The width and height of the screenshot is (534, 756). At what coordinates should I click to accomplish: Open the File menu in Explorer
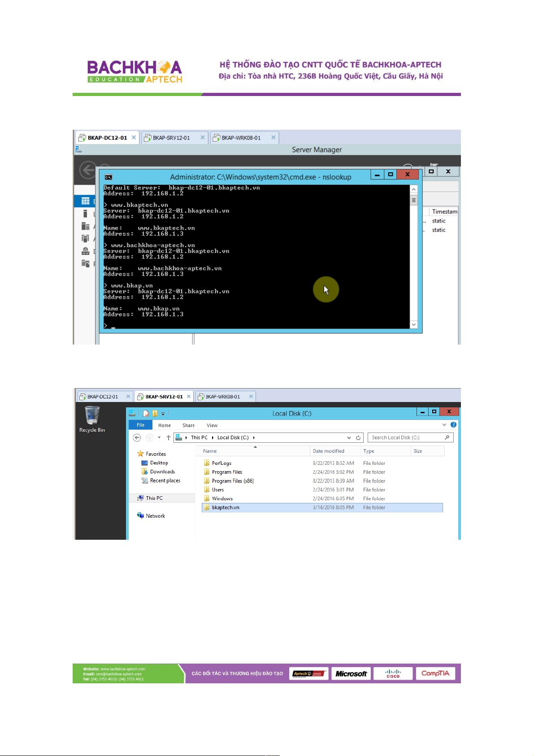[x=140, y=425]
